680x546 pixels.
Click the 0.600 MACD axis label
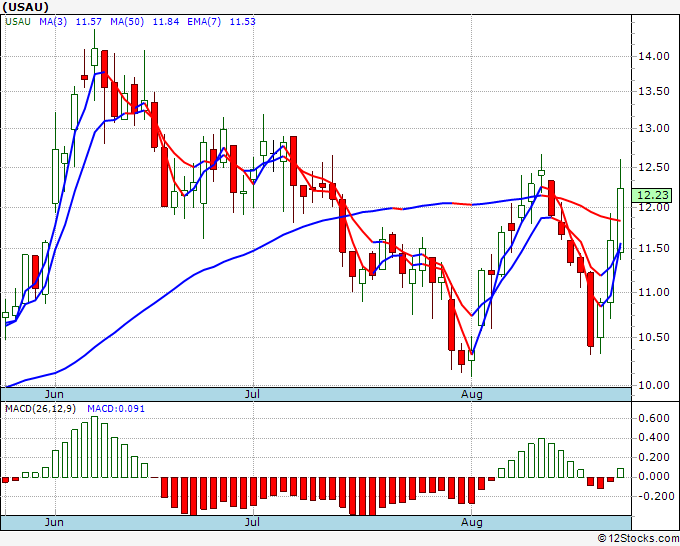[x=654, y=418]
